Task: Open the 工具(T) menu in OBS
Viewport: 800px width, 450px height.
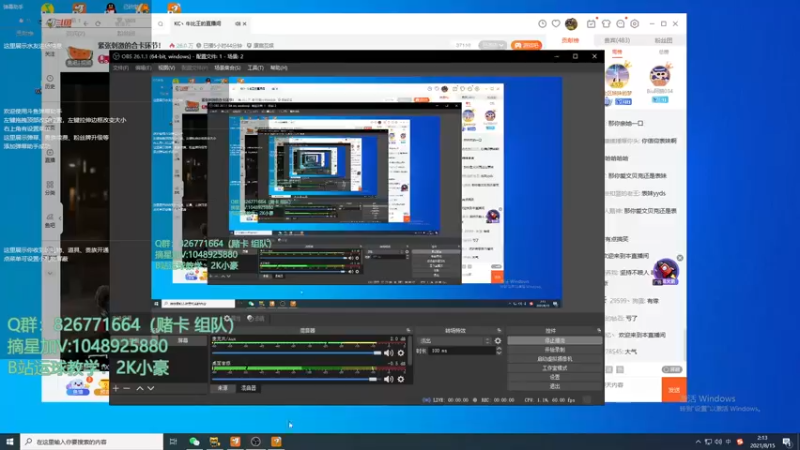Action: [256, 67]
